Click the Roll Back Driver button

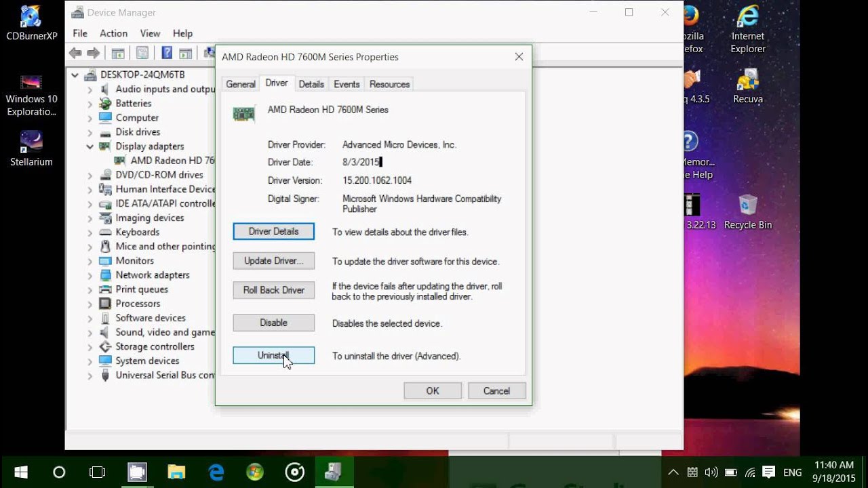tap(274, 290)
